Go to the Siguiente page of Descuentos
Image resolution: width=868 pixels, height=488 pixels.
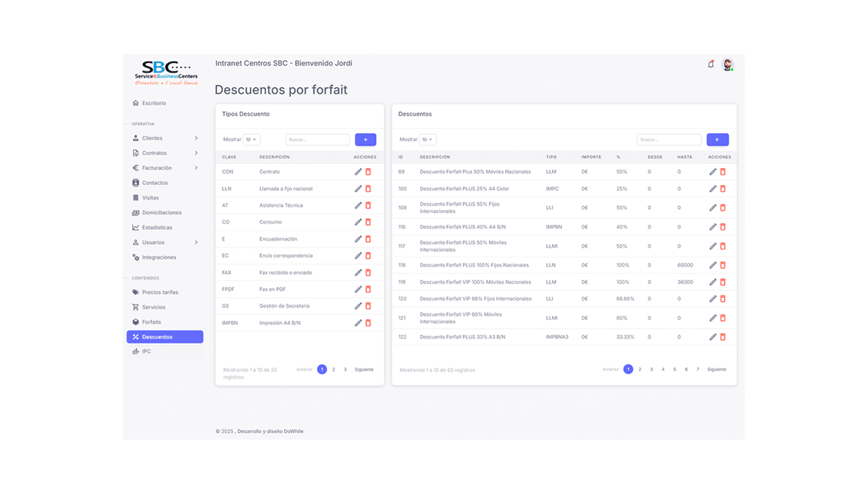pos(716,369)
